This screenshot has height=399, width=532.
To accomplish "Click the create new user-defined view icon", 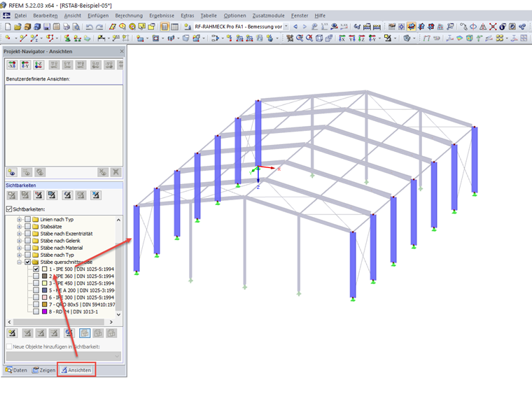I will pos(12,172).
